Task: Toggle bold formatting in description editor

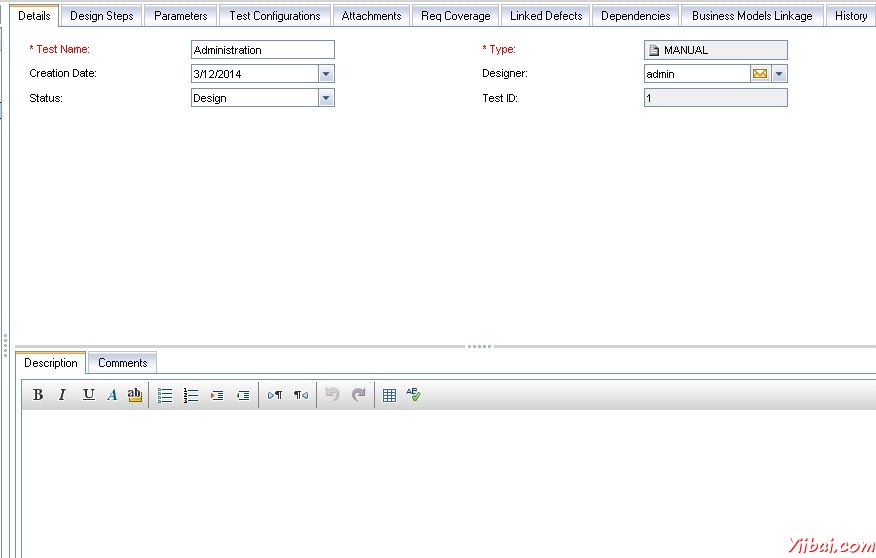Action: tap(38, 395)
